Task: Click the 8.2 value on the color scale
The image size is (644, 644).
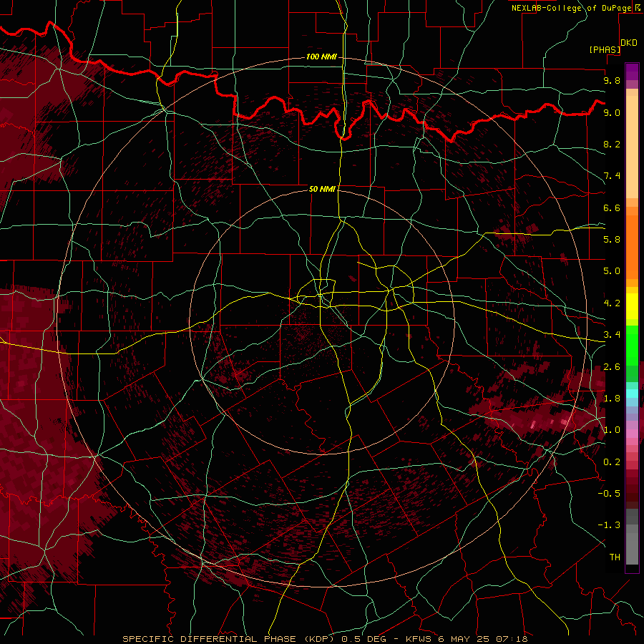Action: tap(612, 144)
